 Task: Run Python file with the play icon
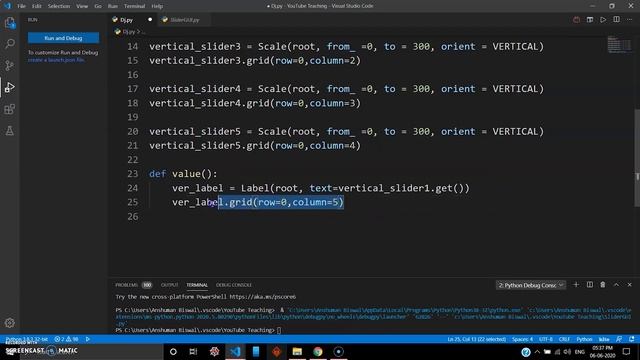click(x=603, y=20)
